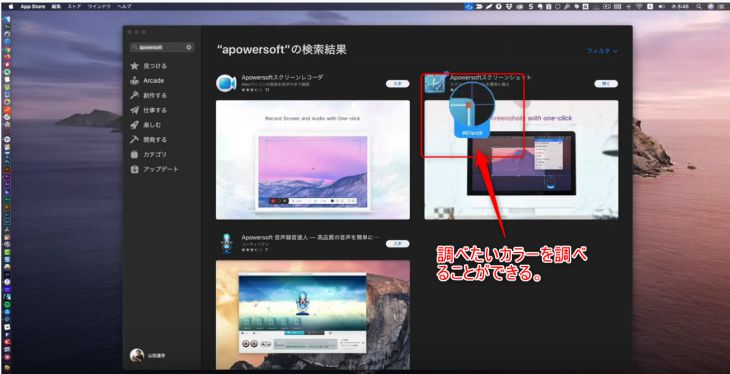Viewport: 730px width, 374px height.
Task: Open the フィルタ dropdown
Action: point(602,51)
